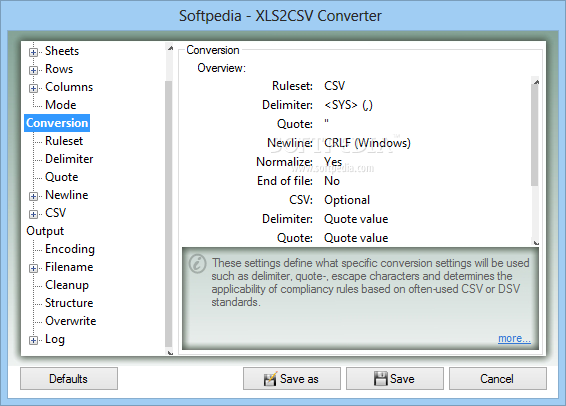Click the tree panel scroll down arrow
The height and width of the screenshot is (406, 566).
coord(170,353)
